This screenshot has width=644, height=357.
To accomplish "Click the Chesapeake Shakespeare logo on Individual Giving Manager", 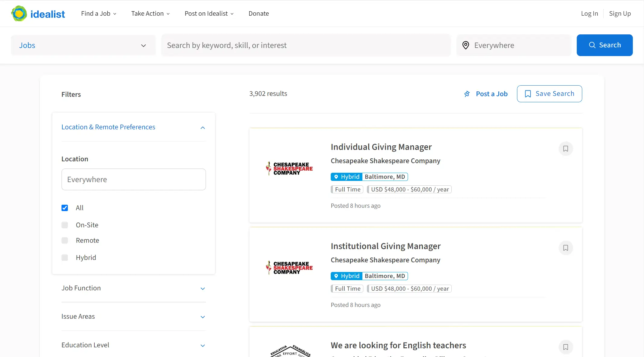I will (289, 169).
